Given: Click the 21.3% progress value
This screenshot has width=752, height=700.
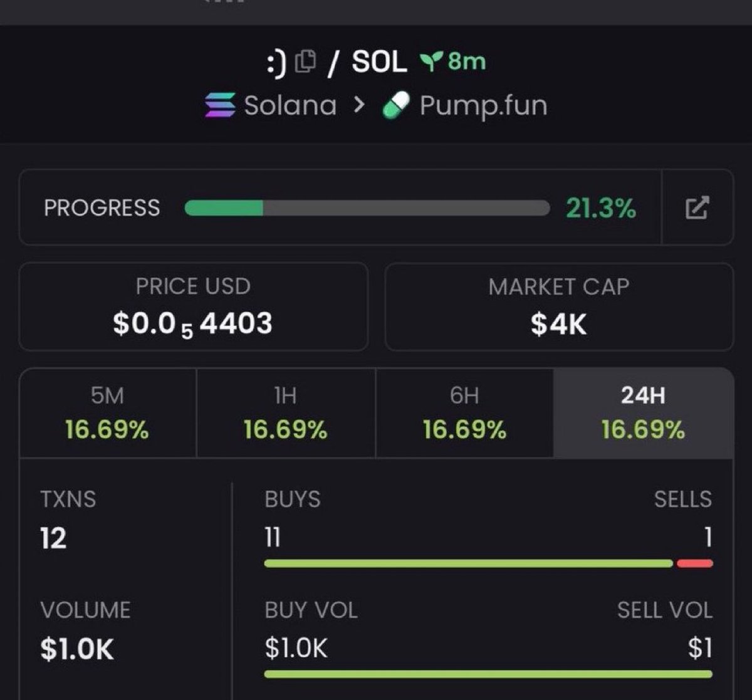Looking at the screenshot, I should coord(600,208).
